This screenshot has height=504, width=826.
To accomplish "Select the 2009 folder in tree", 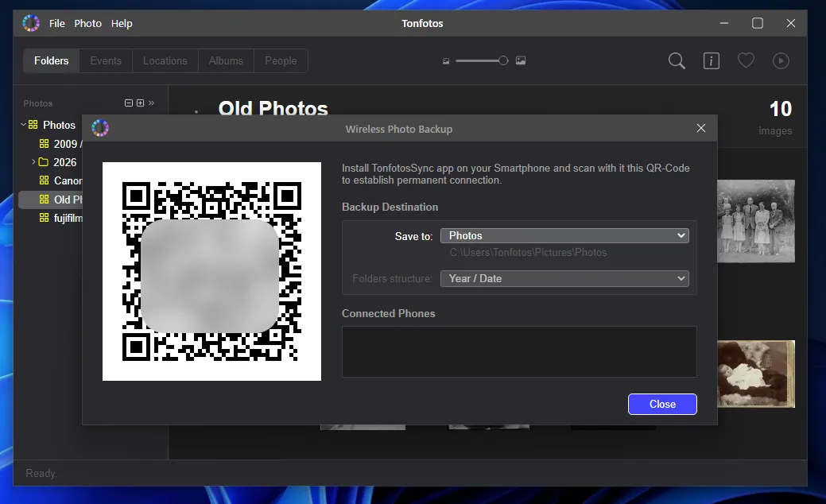I will click(68, 144).
